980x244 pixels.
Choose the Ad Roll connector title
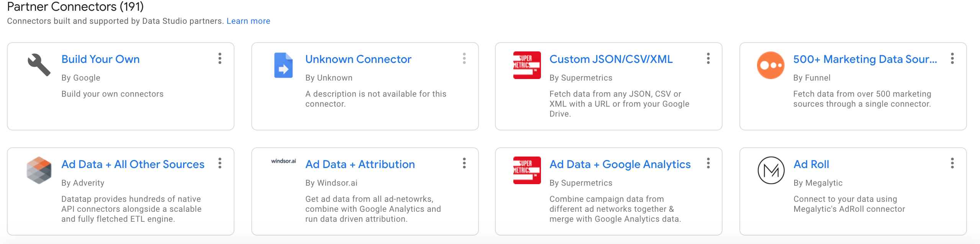point(811,164)
